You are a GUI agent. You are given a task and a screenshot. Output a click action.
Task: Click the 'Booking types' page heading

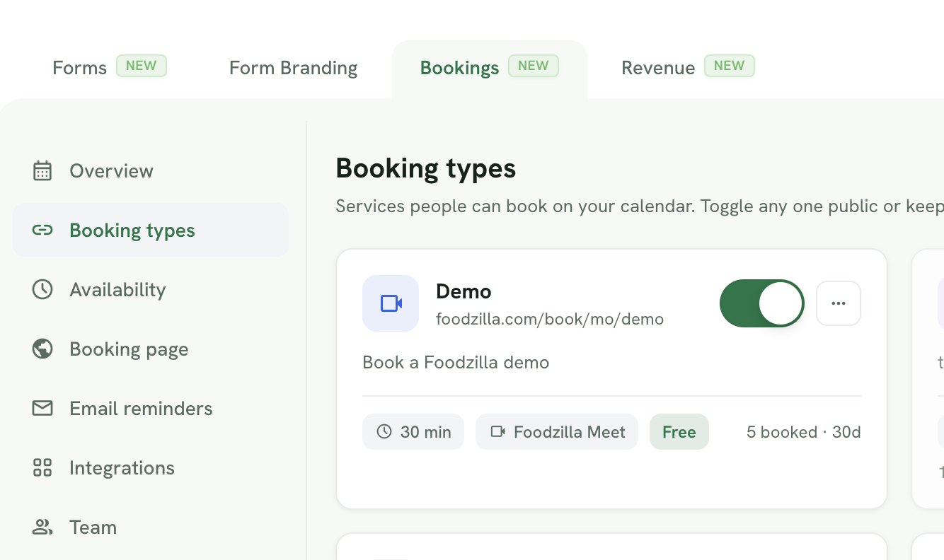coord(426,169)
